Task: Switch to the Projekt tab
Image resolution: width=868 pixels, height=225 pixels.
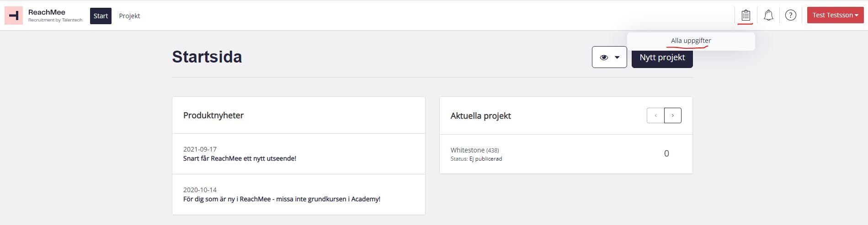Action: 129,16
